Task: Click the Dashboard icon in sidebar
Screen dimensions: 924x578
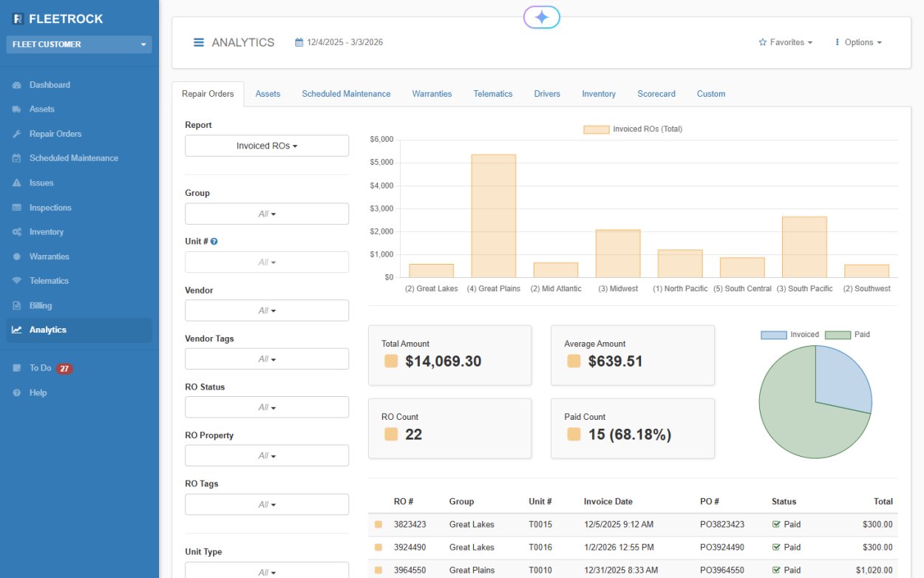Action: point(17,85)
